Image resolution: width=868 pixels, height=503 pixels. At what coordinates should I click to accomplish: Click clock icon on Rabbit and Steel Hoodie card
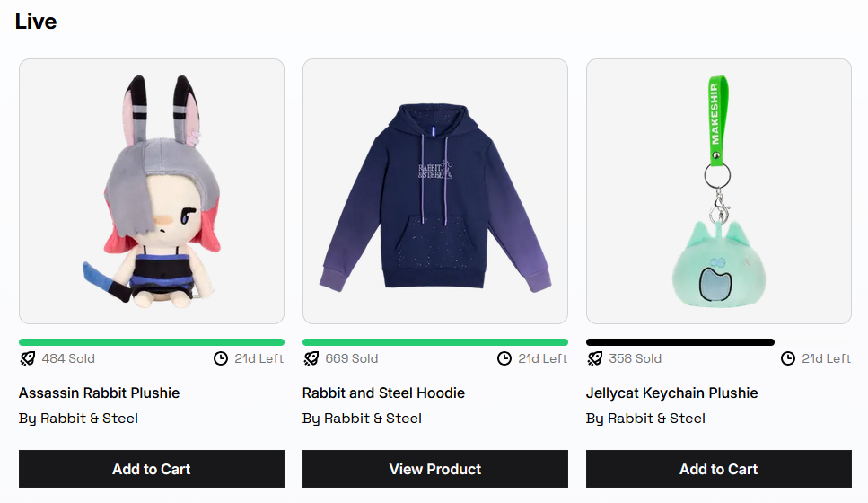point(504,358)
